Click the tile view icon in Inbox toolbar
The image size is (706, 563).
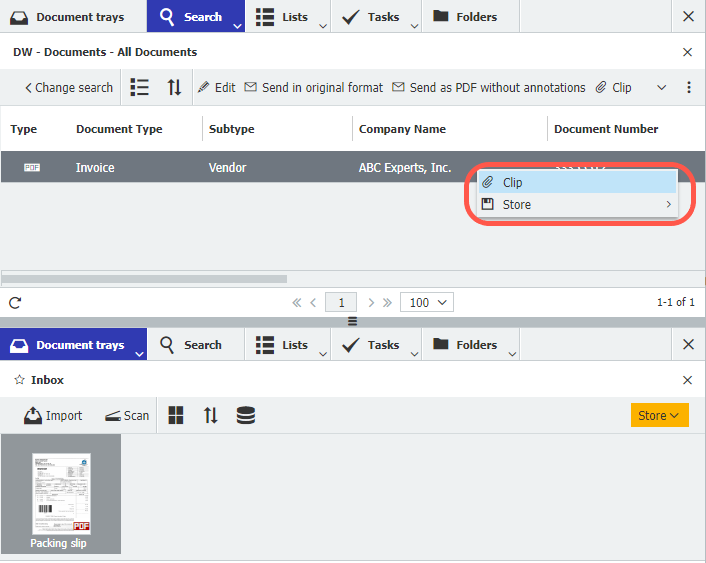(176, 415)
